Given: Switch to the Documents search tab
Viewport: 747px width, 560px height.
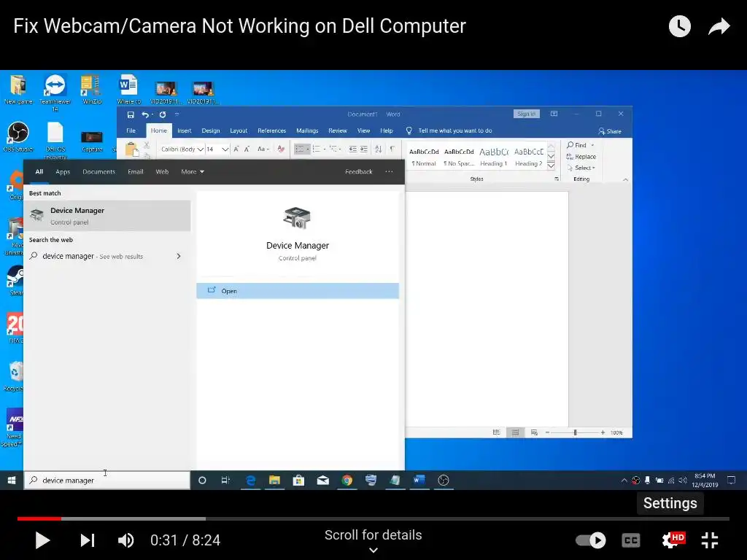Looking at the screenshot, I should (98, 172).
